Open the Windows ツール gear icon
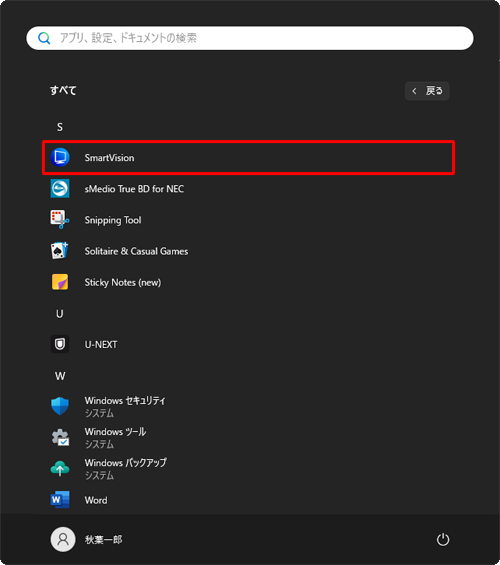The height and width of the screenshot is (565, 500). click(x=60, y=437)
